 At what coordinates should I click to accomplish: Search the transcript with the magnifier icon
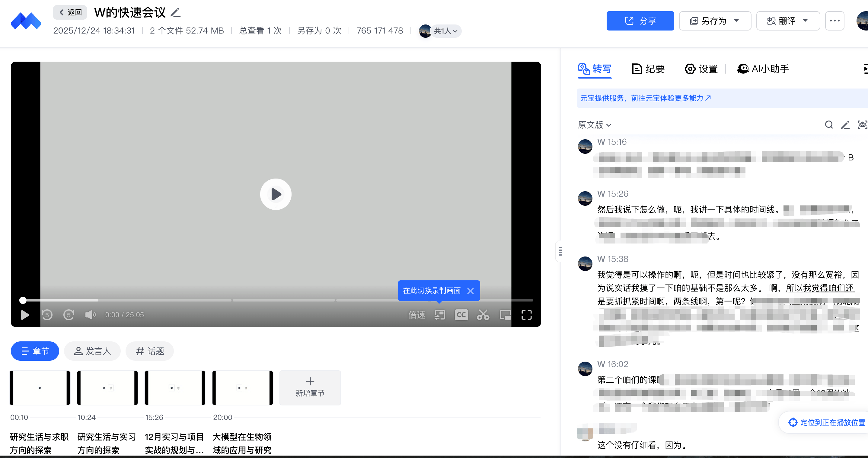pyautogui.click(x=829, y=125)
